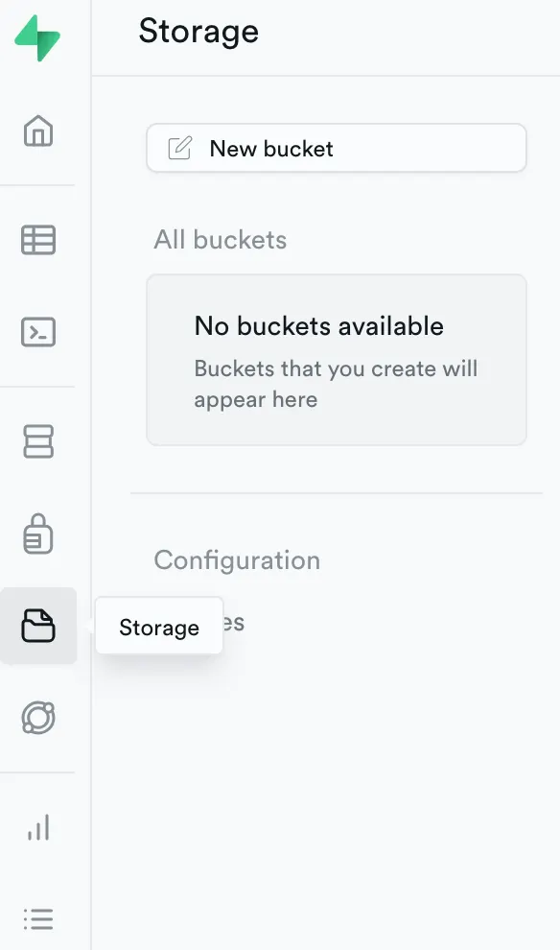Open the Table Editor icon
Screen dimensions: 560x950
coord(38,241)
